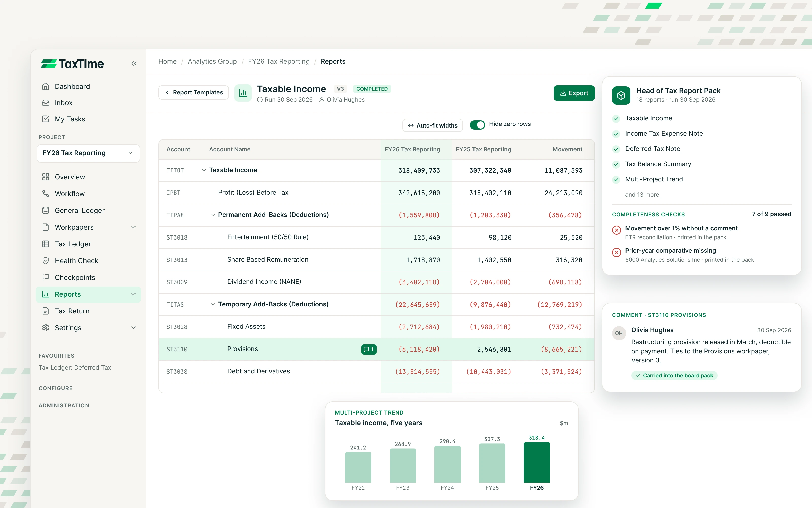Click Auto-fit widths button

click(432, 125)
